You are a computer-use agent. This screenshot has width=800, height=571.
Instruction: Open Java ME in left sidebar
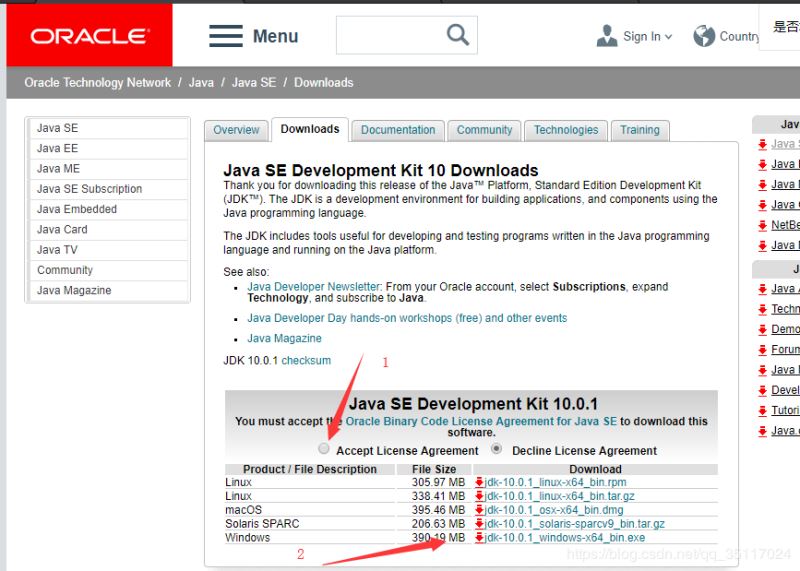coord(109,169)
